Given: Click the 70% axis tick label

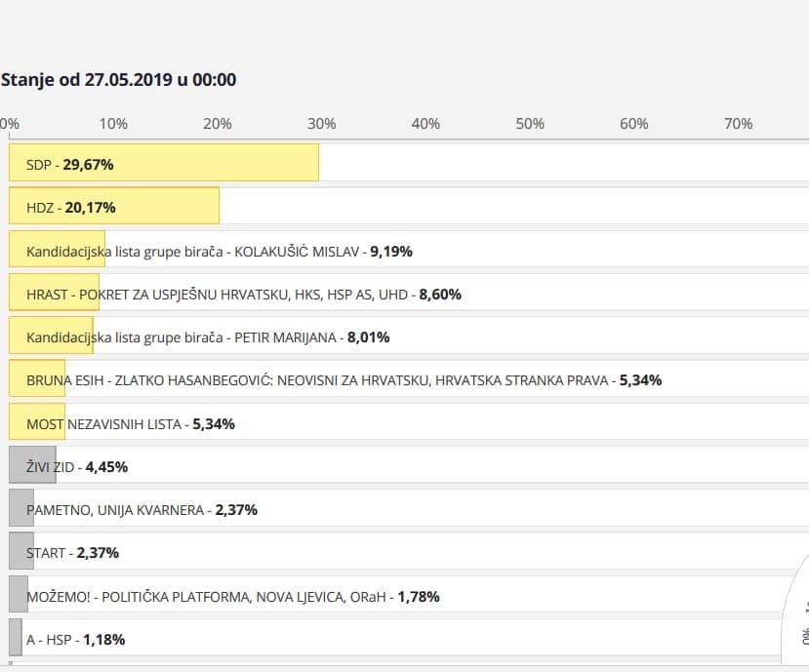Looking at the screenshot, I should point(738,124).
